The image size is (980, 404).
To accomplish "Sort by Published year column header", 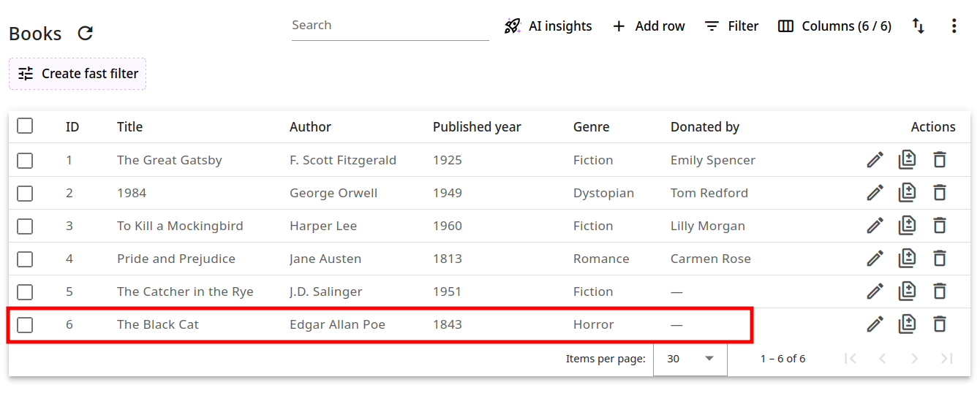I will tap(476, 127).
